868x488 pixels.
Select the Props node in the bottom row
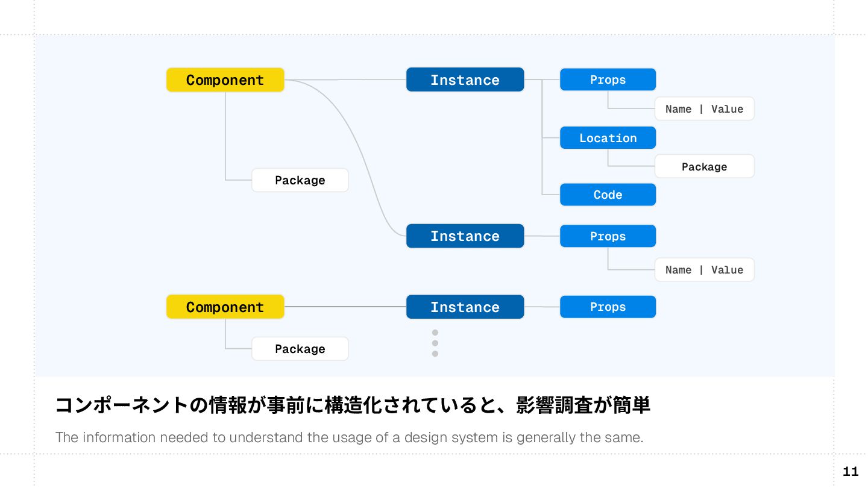click(608, 307)
